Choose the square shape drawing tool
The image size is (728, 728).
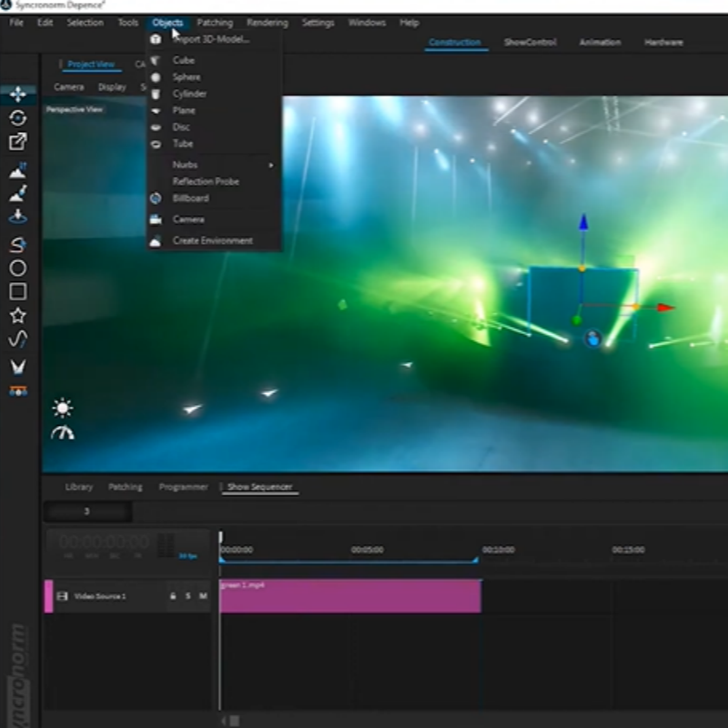click(17, 291)
